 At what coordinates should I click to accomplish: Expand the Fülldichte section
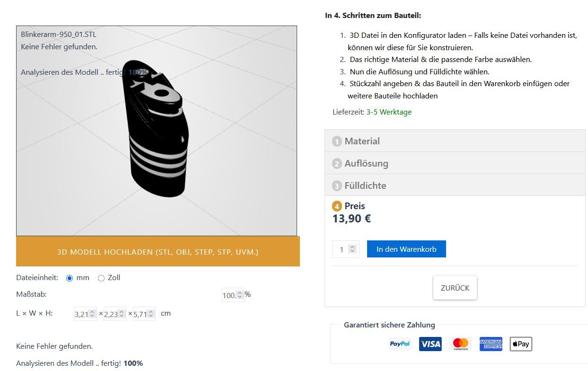coord(365,185)
